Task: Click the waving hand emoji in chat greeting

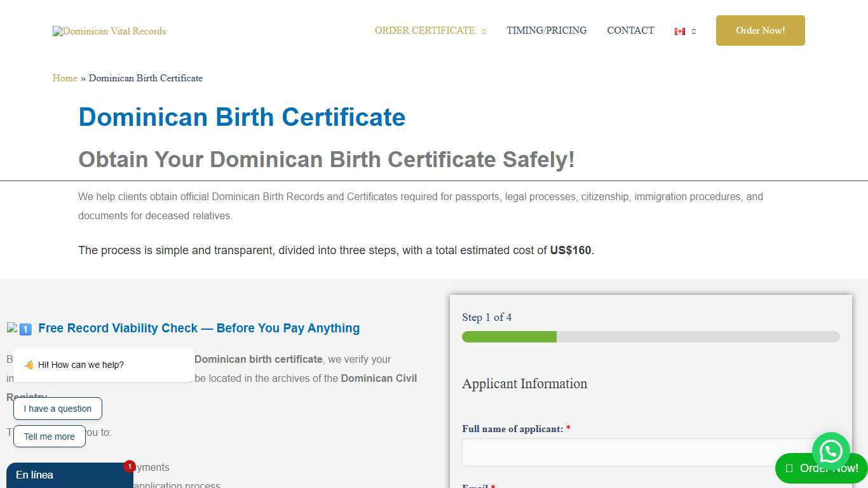Action: (x=29, y=365)
